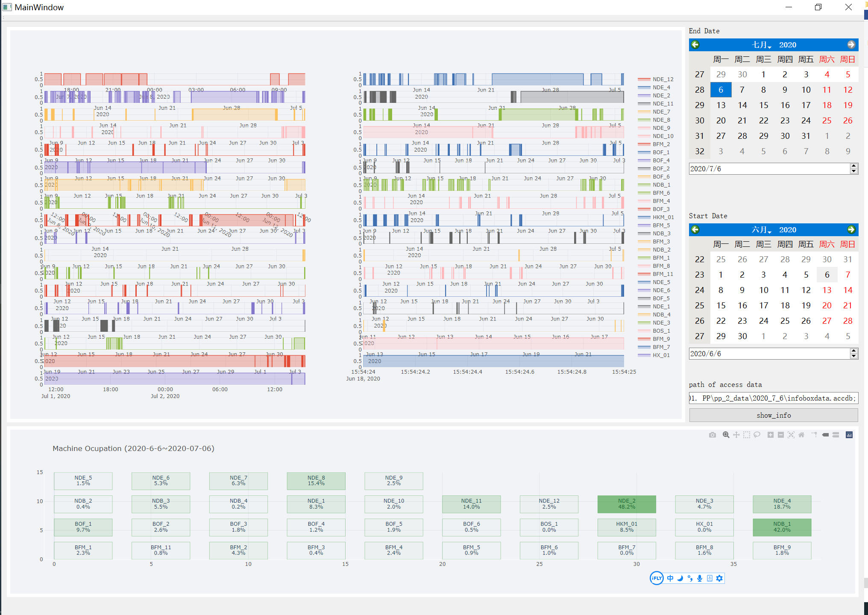868x615 pixels.
Task: Open Start Date month dropdown 六月
Action: (761, 230)
